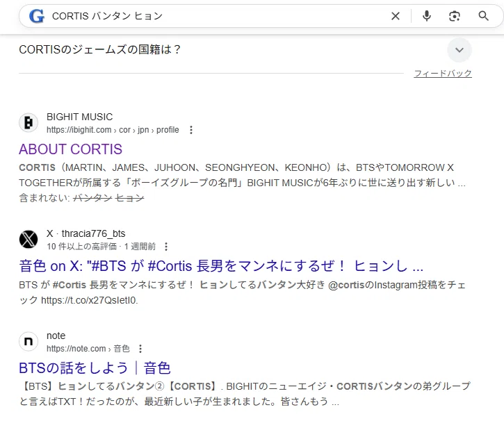The image size is (504, 421).
Task: Click the BIGHIT MUSIC site name
Action: (x=80, y=117)
